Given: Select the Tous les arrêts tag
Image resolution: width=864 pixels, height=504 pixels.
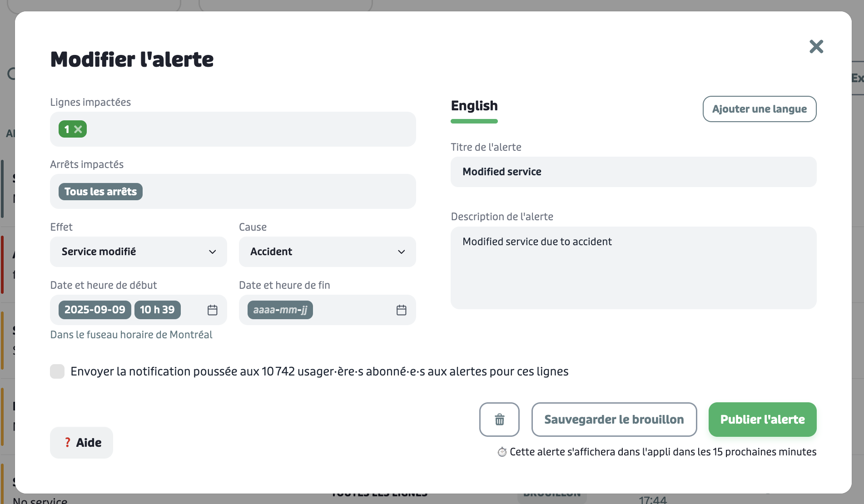Looking at the screenshot, I should [x=100, y=192].
